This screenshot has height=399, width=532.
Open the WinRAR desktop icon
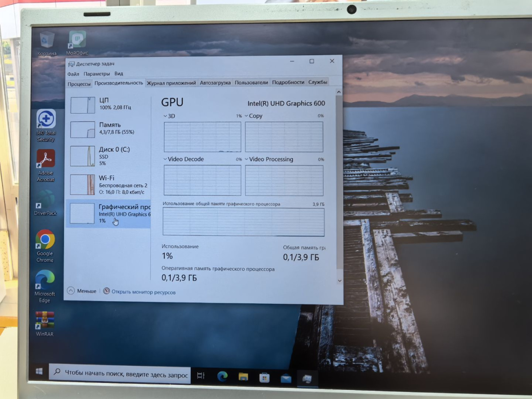click(45, 324)
